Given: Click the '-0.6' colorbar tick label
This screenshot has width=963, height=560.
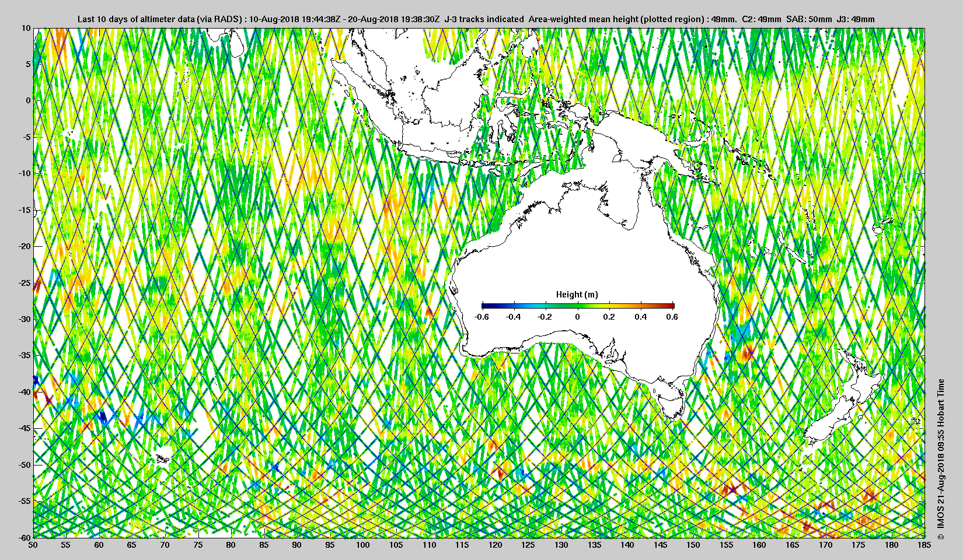Looking at the screenshot, I should [x=481, y=317].
